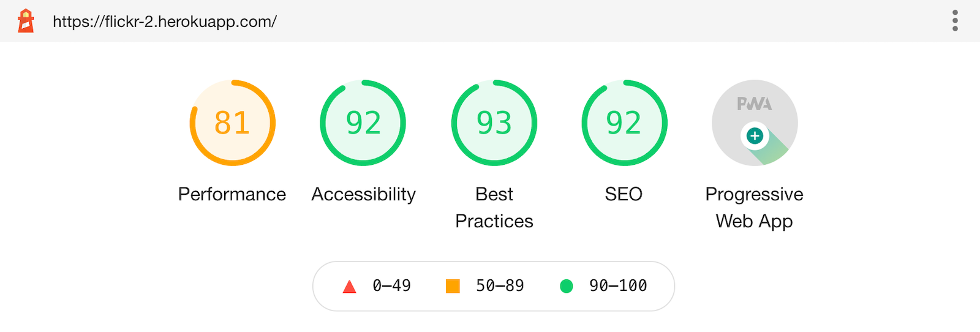Go to the Best Practices label
The width and height of the screenshot is (980, 332).
(x=494, y=208)
